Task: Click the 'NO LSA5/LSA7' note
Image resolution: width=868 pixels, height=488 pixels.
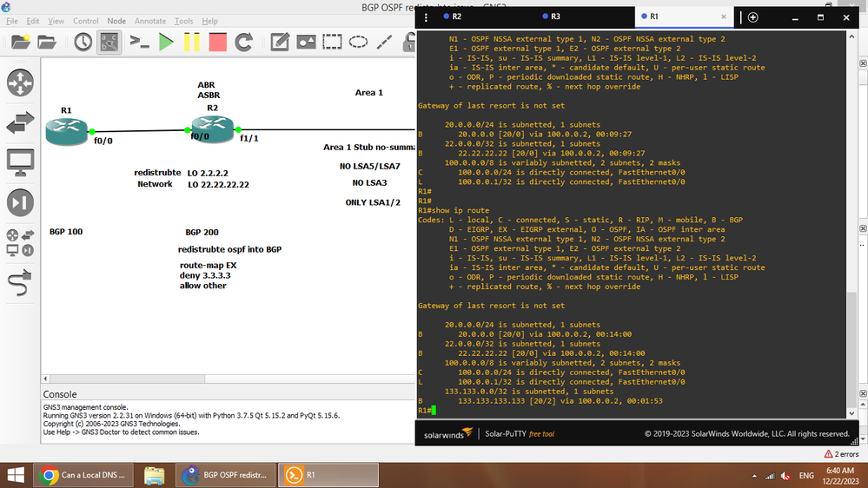Action: pyautogui.click(x=370, y=167)
